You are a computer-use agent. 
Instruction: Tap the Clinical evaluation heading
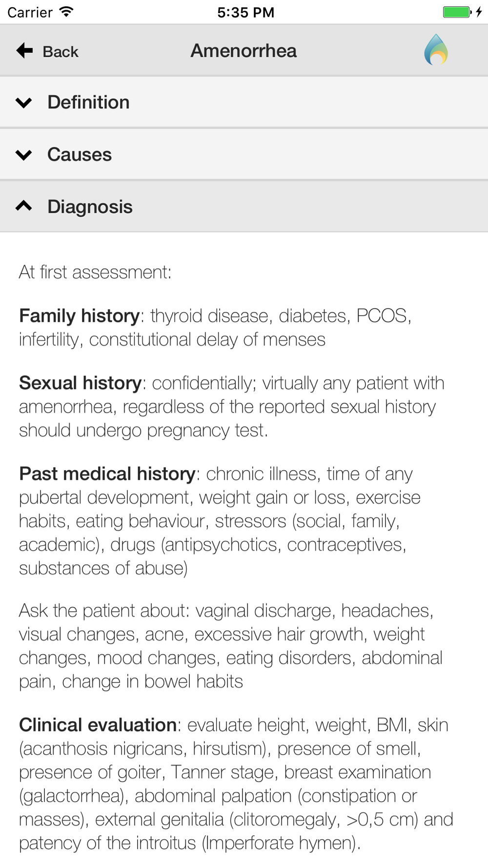[x=98, y=725]
